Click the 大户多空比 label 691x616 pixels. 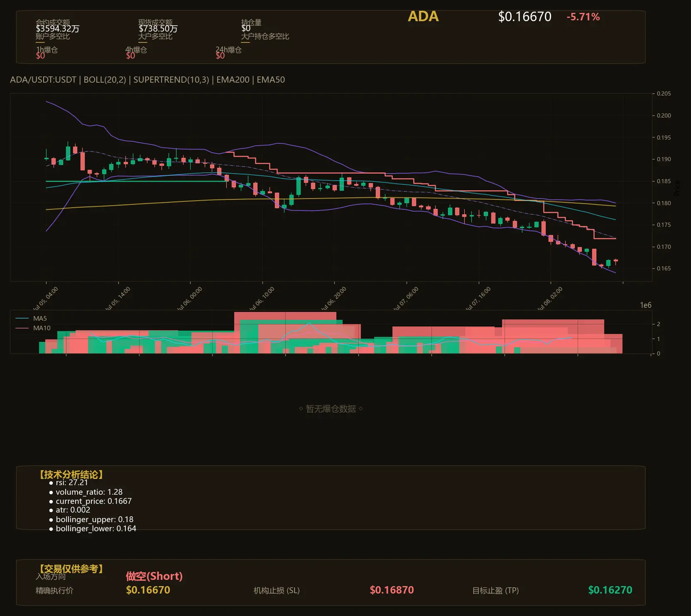click(155, 36)
